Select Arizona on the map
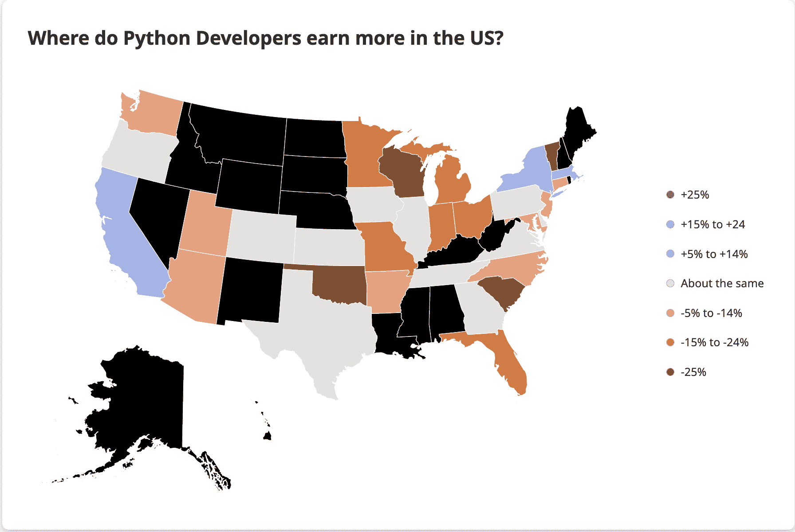The width and height of the screenshot is (795, 532). click(195, 286)
